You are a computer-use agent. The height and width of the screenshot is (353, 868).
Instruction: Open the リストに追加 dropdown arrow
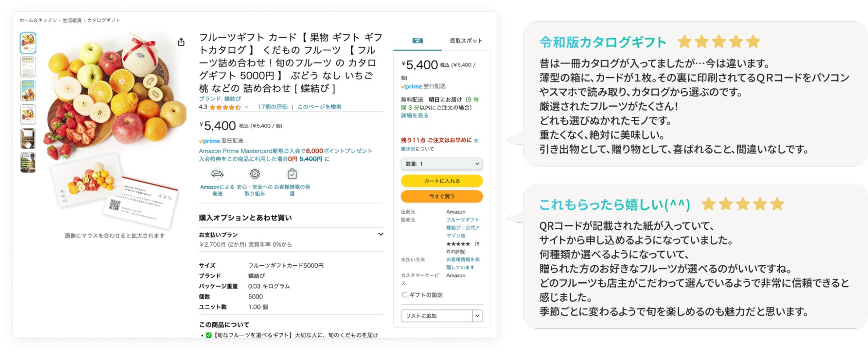[478, 316]
